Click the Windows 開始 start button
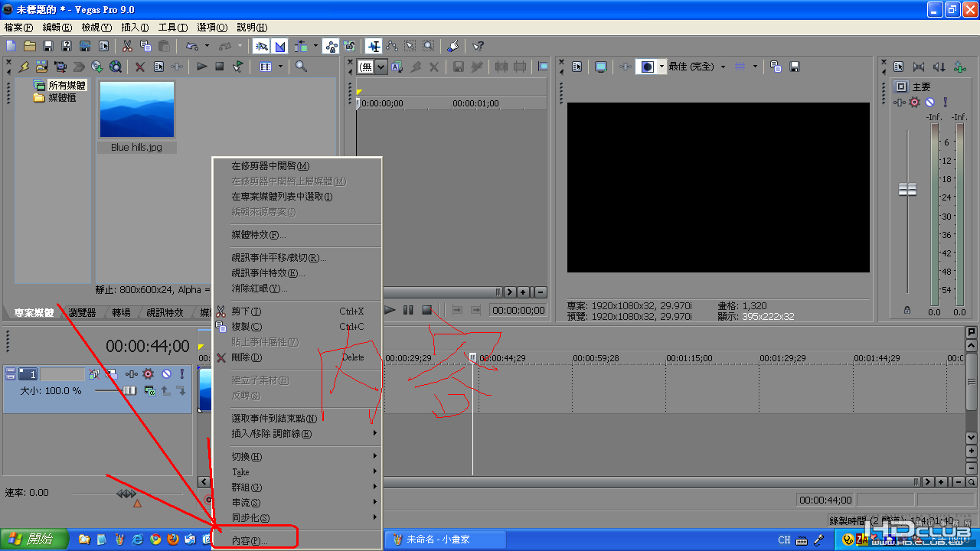980x551 pixels. tap(34, 540)
